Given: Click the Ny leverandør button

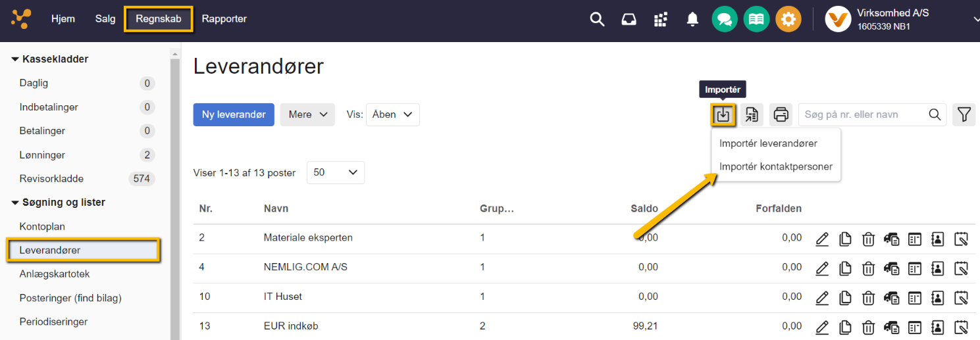Looking at the screenshot, I should point(234,114).
